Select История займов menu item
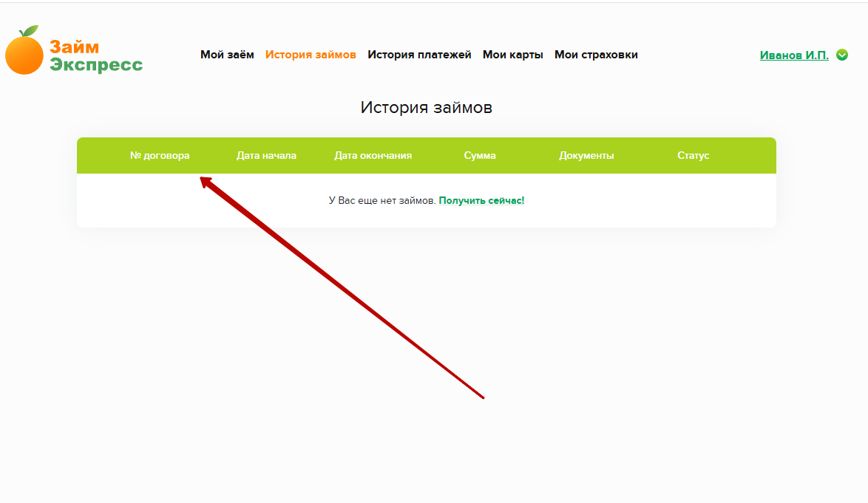Screen dimensions: 868x503 311,55
